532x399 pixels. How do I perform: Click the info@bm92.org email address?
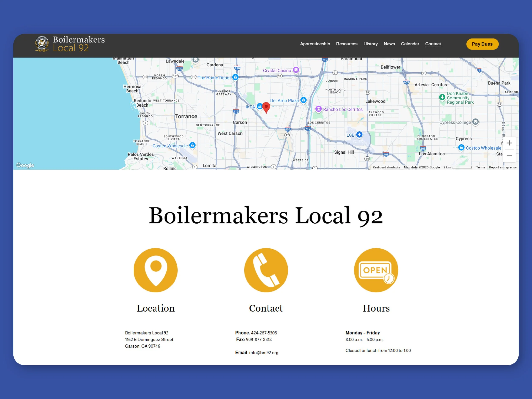click(264, 353)
